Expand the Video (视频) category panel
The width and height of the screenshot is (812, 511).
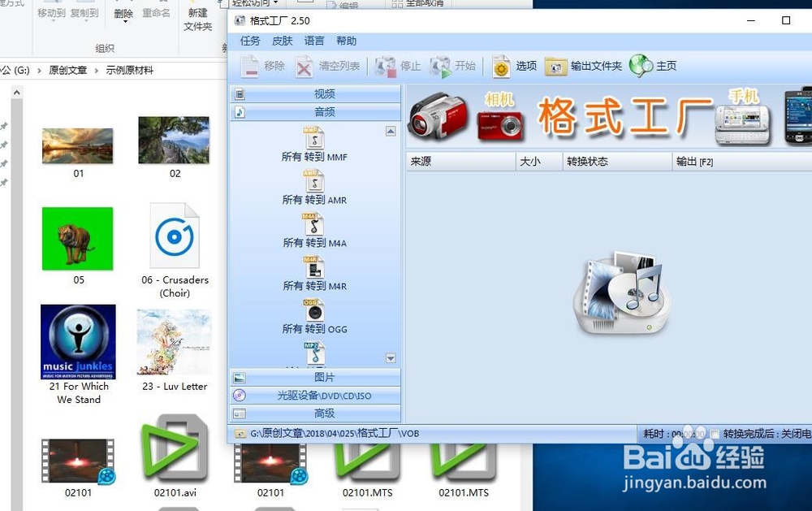coord(315,93)
